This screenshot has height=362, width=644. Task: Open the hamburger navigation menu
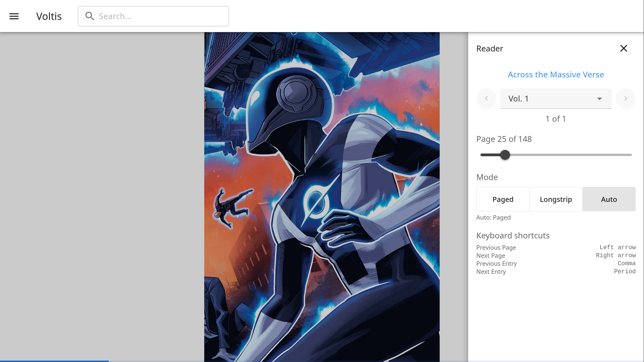(x=14, y=16)
